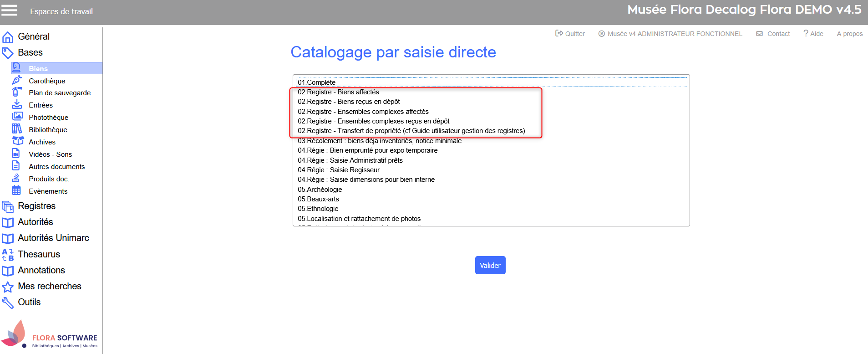Click the Carothèque sidebar icon
Viewport: 868px width, 354px height.
[x=17, y=81]
